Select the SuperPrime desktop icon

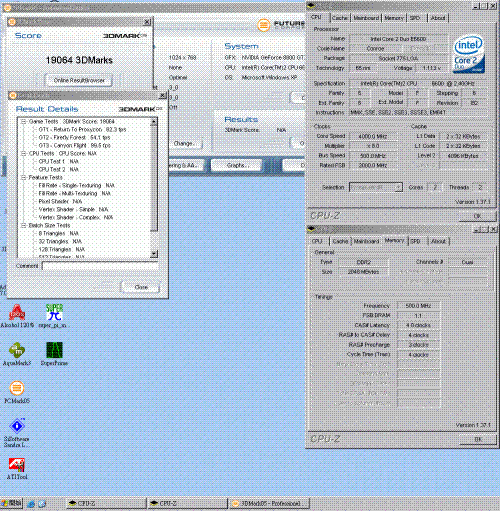point(54,354)
